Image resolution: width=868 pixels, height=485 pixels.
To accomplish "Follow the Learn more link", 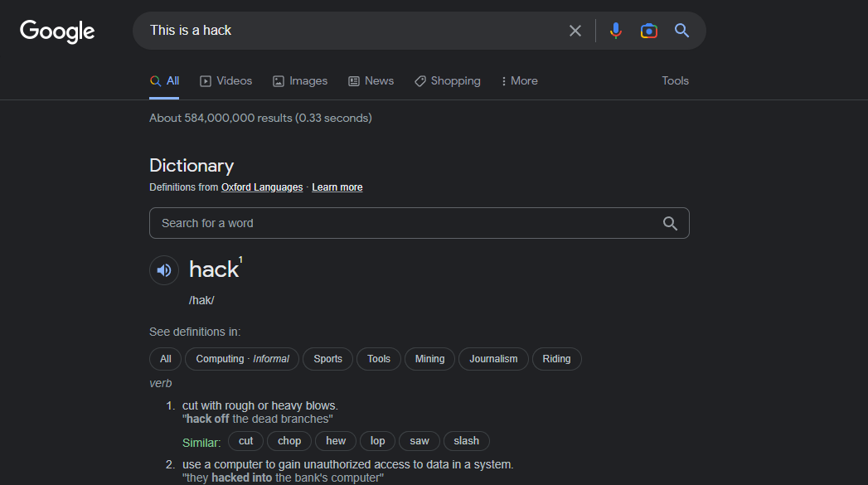I will [337, 187].
